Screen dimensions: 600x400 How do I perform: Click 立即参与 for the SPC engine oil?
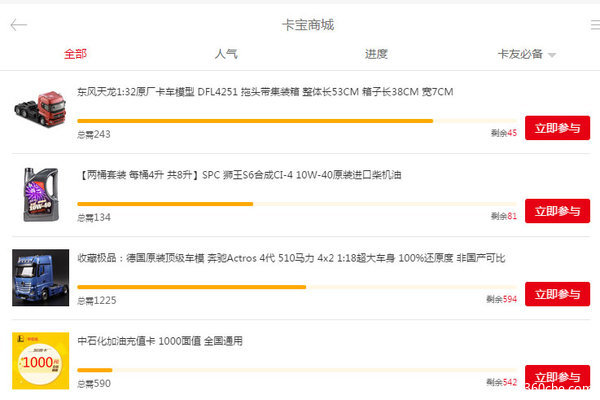tap(557, 211)
